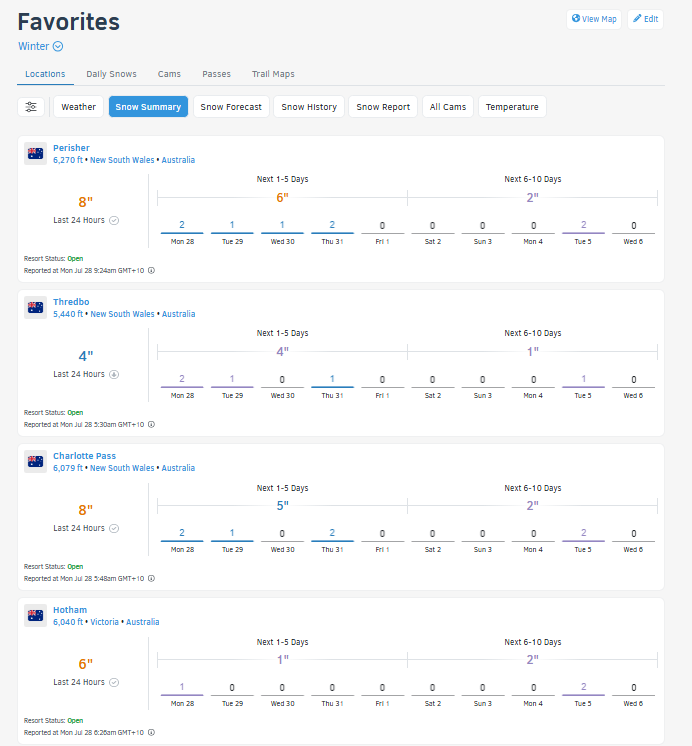Click Perisher's Thu 31 snowfall value
The width and height of the screenshot is (692, 746).
click(x=332, y=225)
